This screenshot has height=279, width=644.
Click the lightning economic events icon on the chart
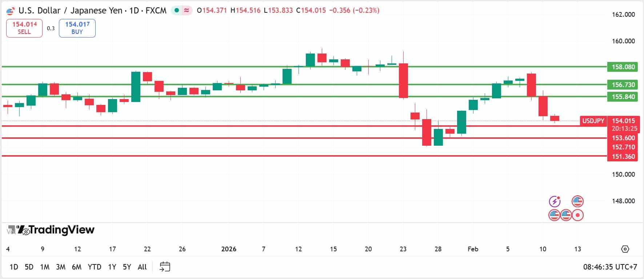point(554,201)
